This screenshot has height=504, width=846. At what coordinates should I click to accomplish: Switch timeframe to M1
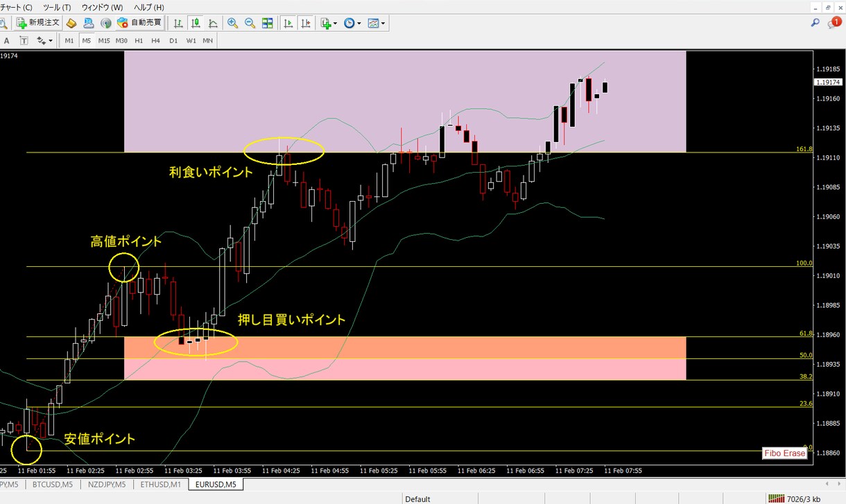coord(69,41)
